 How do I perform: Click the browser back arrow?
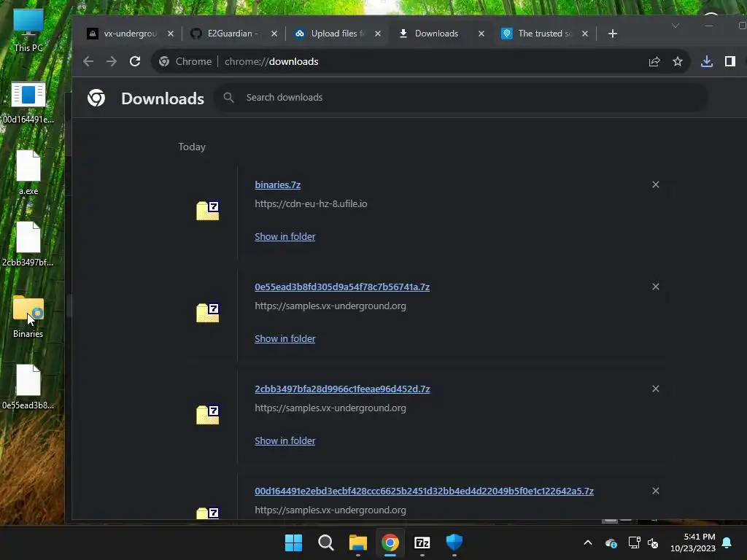pos(88,61)
